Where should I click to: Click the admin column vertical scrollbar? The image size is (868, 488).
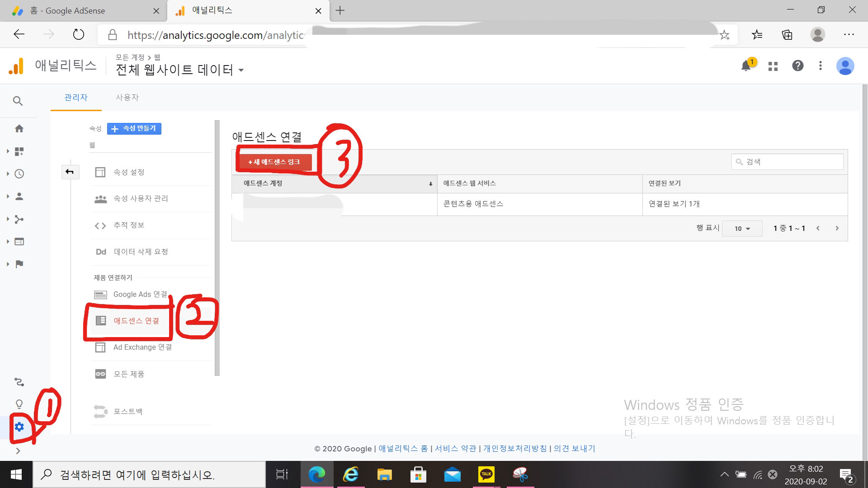tap(217, 248)
